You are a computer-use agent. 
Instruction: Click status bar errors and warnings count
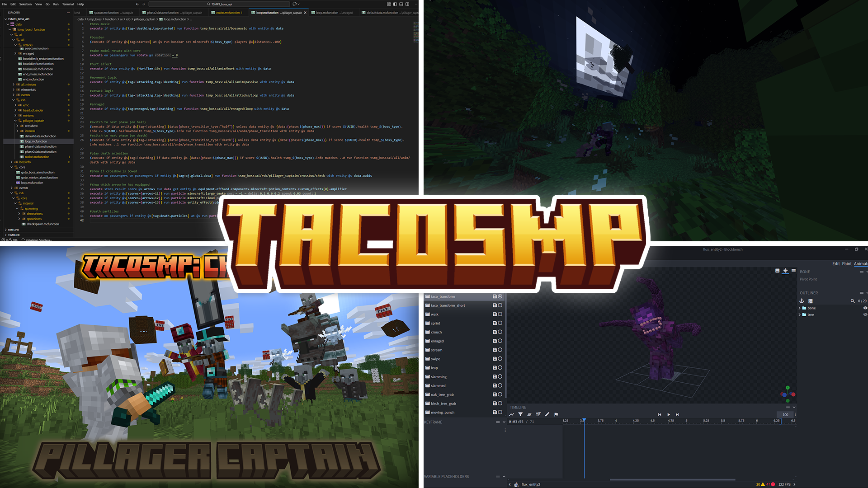coord(10,240)
